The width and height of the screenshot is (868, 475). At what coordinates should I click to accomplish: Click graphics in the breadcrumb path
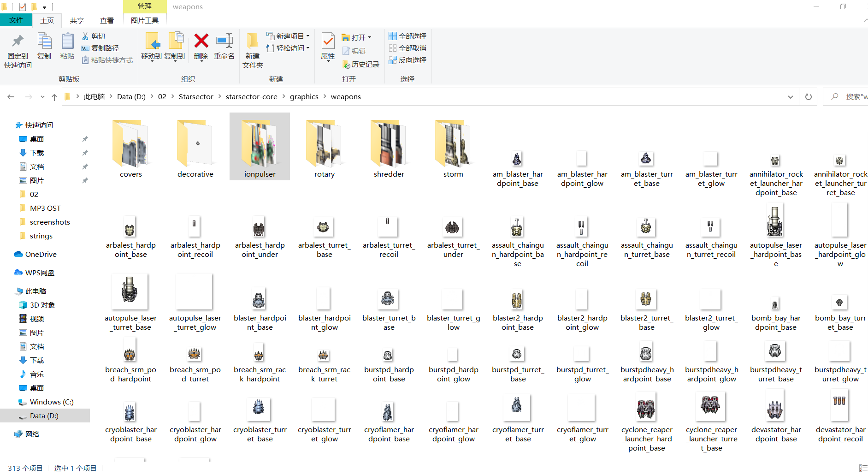tap(304, 97)
